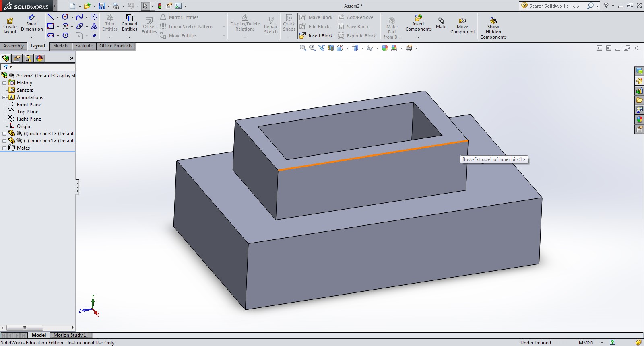Screen dimensions: 644x346
Task: Click Convert Entities tool
Action: (130, 23)
